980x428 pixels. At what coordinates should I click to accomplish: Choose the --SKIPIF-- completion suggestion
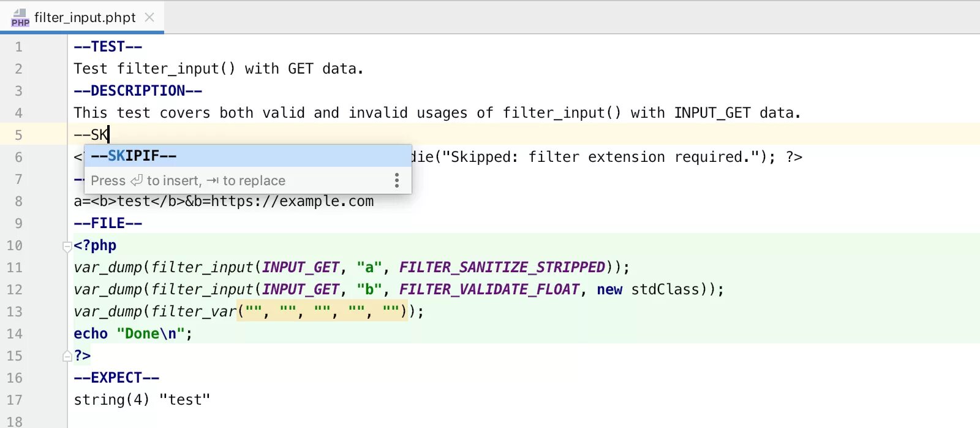[x=248, y=156]
